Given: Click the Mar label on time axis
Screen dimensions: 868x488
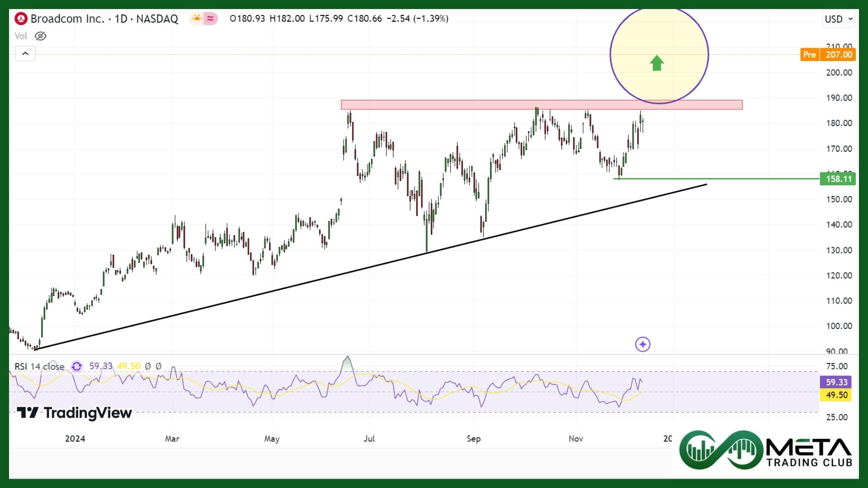Looking at the screenshot, I should point(172,439).
